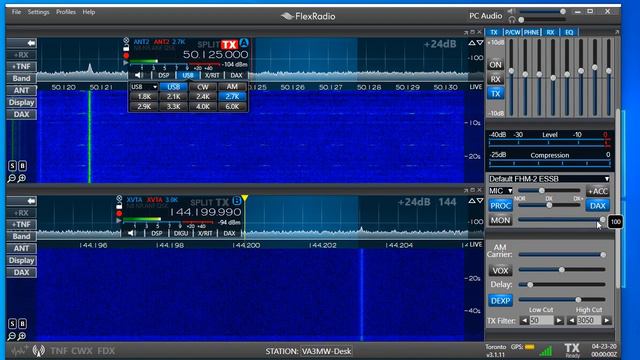Click the +TNF button on bottom panadapter
This screenshot has height=360, width=640.
(22, 224)
